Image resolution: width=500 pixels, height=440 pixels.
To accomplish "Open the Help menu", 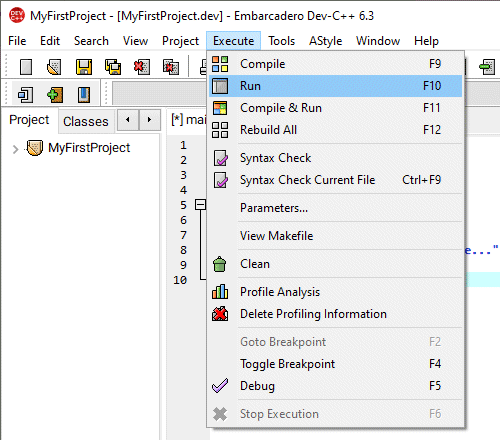I will coord(426,41).
